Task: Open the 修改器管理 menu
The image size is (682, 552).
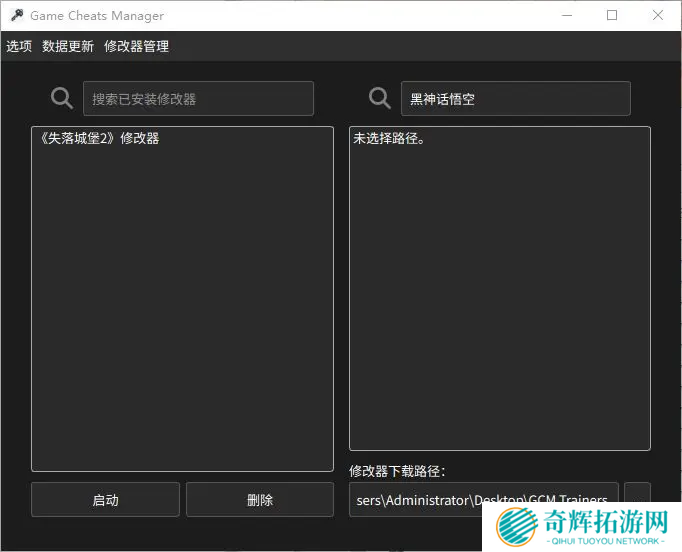Action: (x=136, y=46)
